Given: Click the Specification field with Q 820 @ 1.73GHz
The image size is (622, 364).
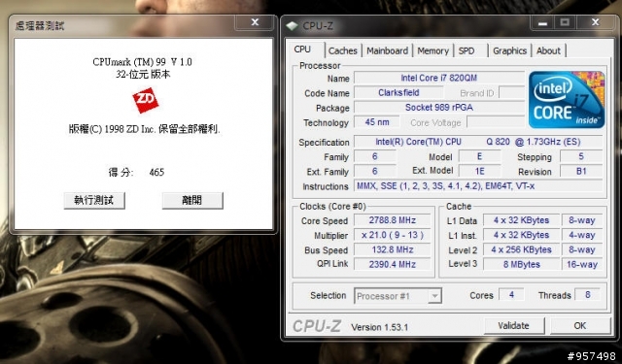Looking at the screenshot, I should point(478,142).
